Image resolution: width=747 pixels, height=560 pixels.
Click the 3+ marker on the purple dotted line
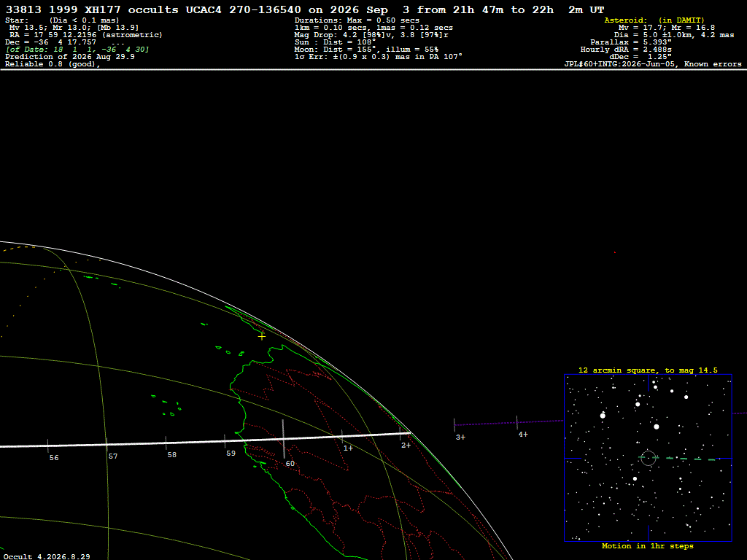pyautogui.click(x=460, y=437)
